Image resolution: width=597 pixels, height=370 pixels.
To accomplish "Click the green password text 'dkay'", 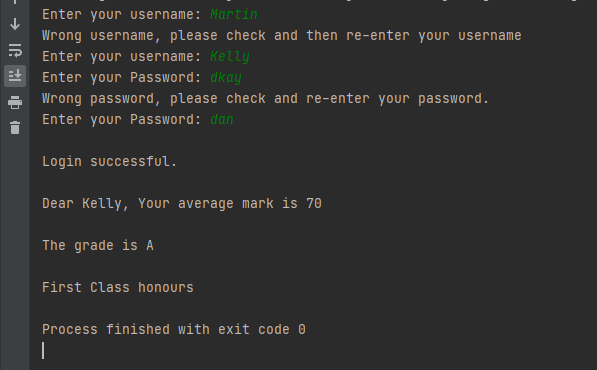I will coord(226,78).
